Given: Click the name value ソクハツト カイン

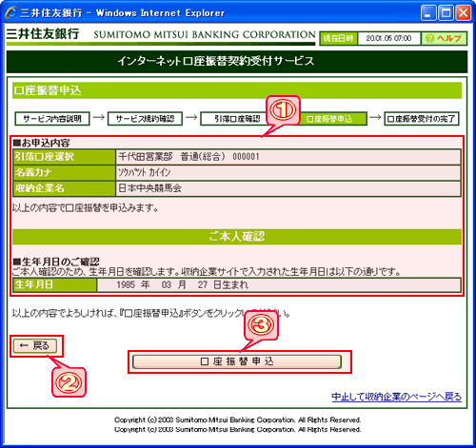Looking at the screenshot, I should (145, 172).
